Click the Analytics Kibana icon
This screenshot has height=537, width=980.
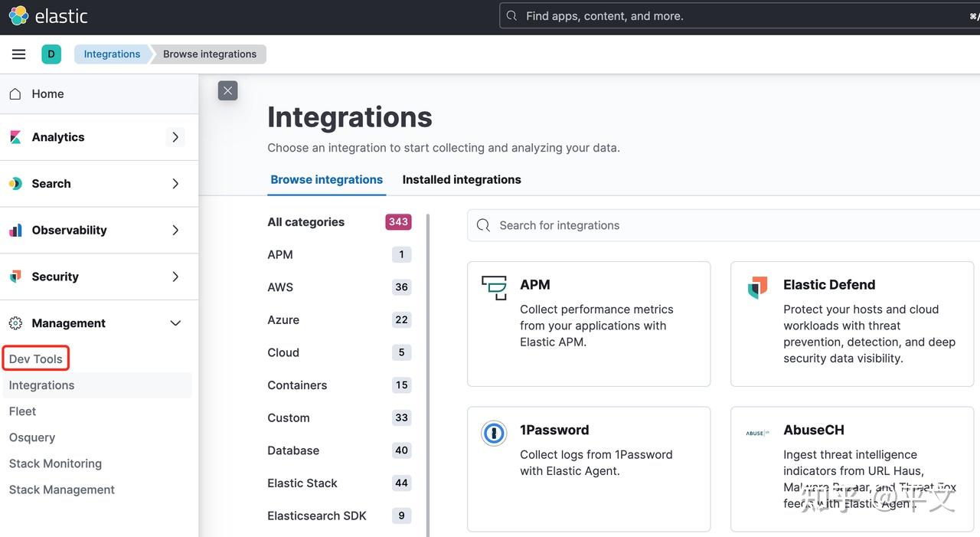coord(15,137)
